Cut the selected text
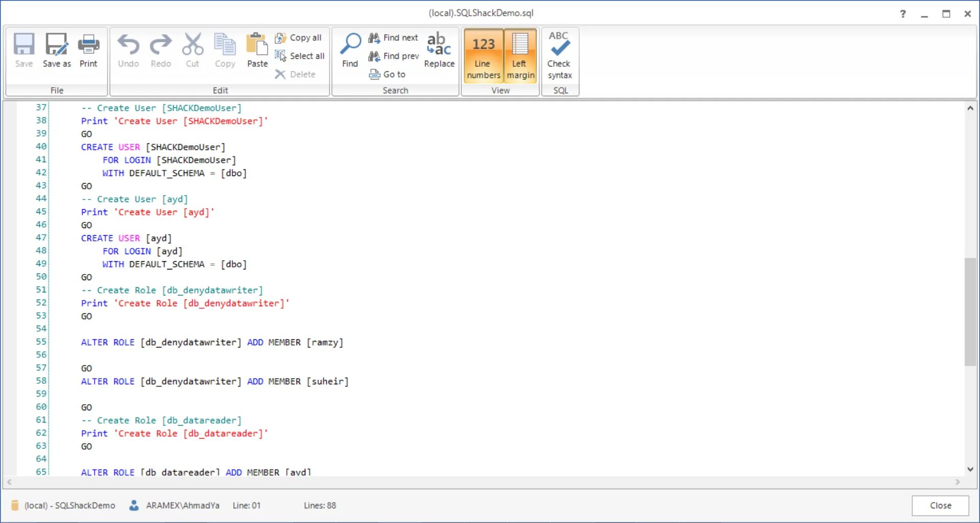This screenshot has width=980, height=523. 192,50
